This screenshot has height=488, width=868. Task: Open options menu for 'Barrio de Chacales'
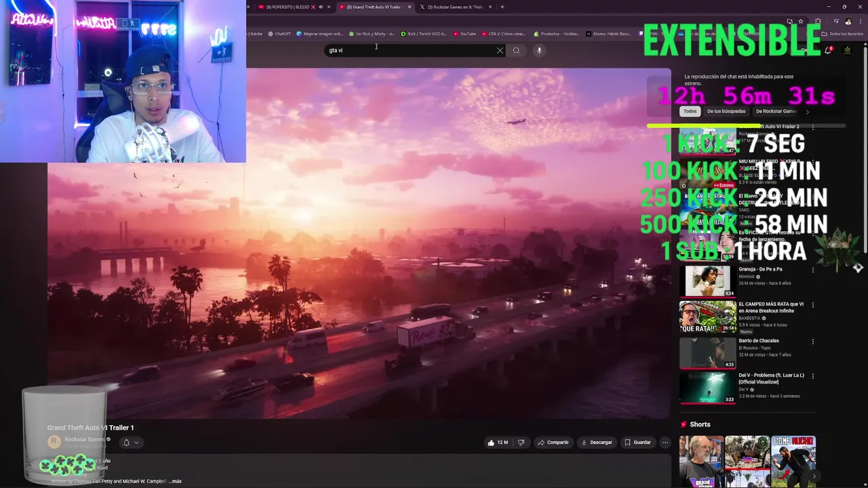(x=812, y=342)
